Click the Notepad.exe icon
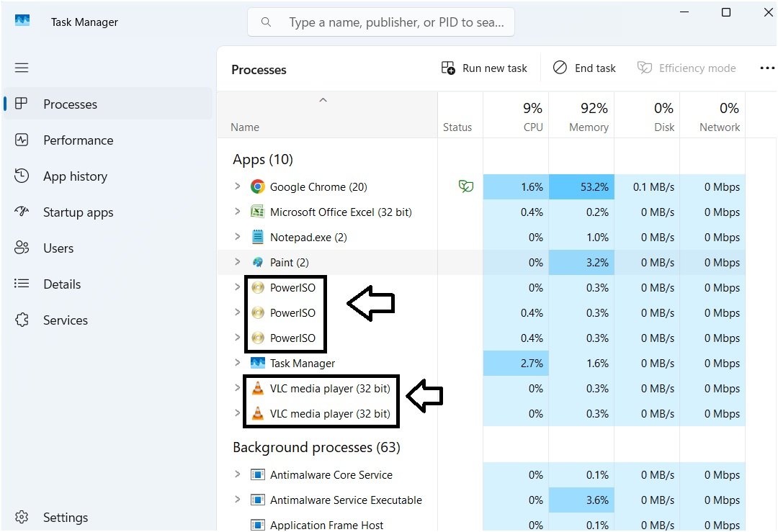Viewport: 778px width, 532px height. pos(257,237)
